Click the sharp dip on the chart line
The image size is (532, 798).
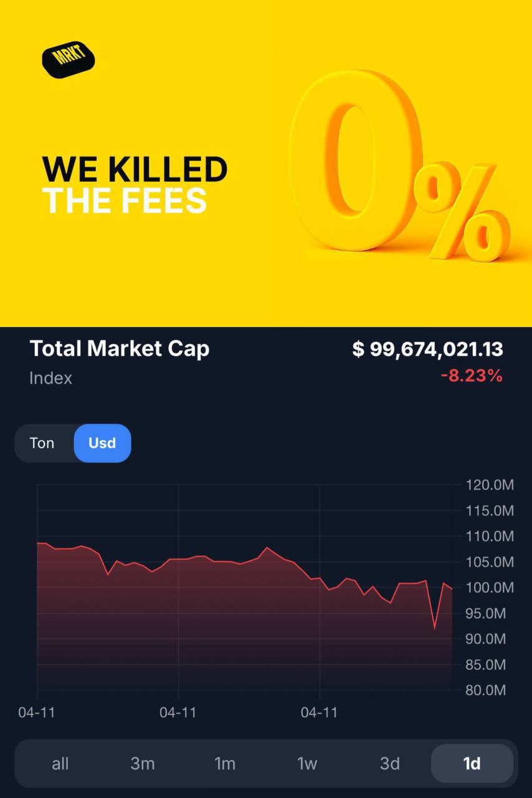pyautogui.click(x=435, y=627)
